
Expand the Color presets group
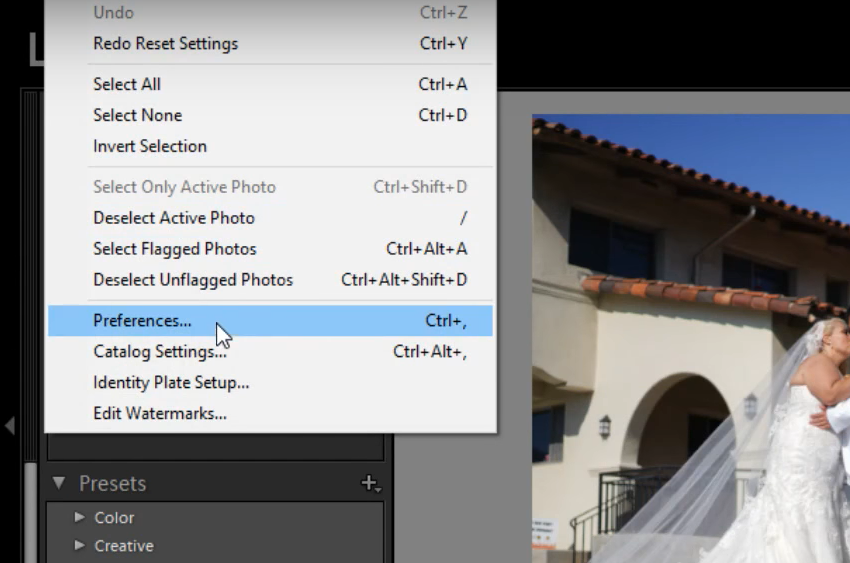coord(79,517)
